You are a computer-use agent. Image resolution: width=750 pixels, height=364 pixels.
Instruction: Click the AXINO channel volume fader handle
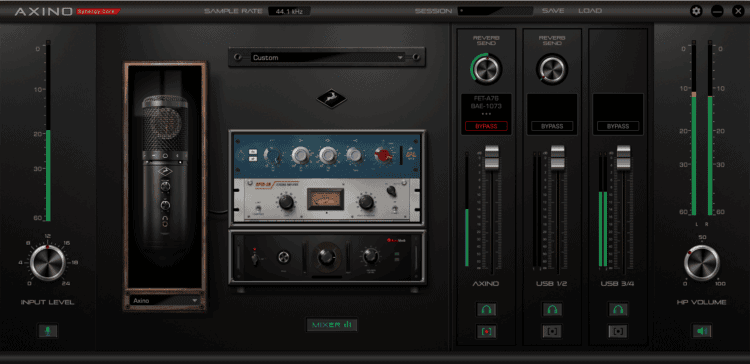(x=492, y=158)
